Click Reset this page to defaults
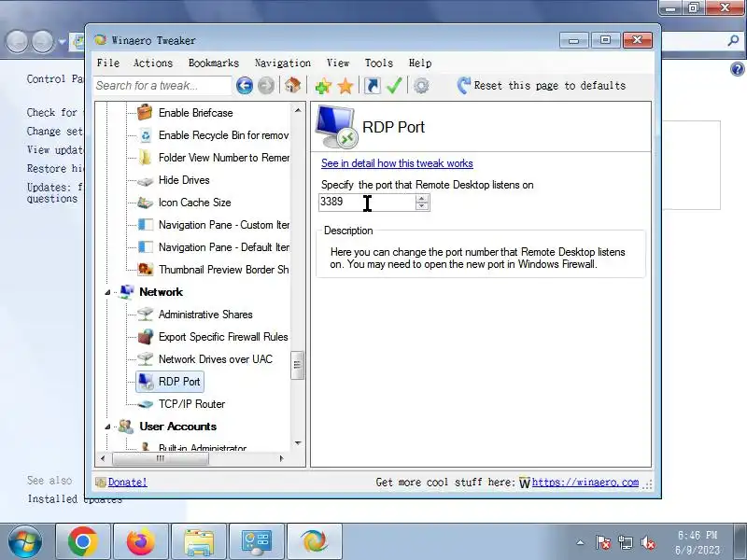 (542, 86)
